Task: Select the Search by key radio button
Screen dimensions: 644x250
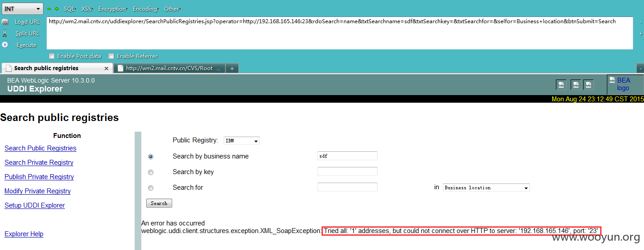Action: tap(151, 172)
